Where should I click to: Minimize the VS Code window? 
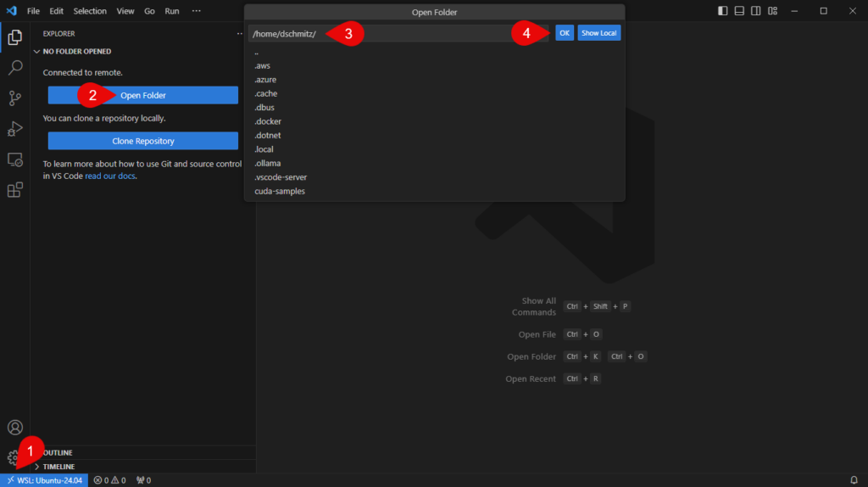(794, 11)
